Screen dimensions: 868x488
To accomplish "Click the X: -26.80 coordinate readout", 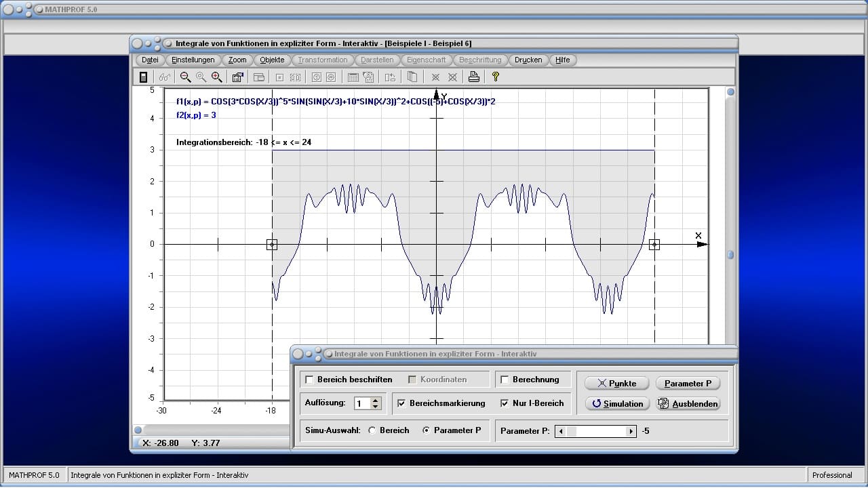I will (x=161, y=443).
